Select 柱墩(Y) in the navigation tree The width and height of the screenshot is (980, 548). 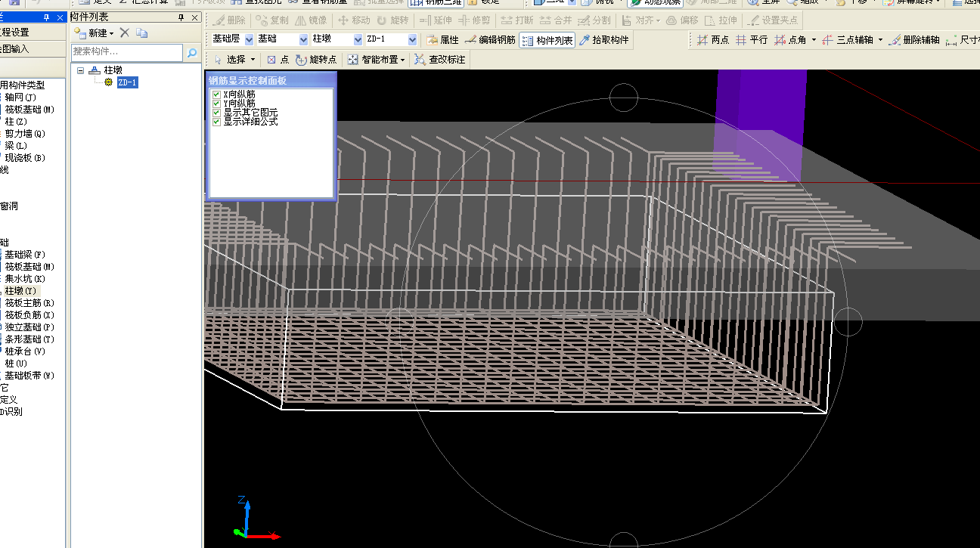pos(20,291)
